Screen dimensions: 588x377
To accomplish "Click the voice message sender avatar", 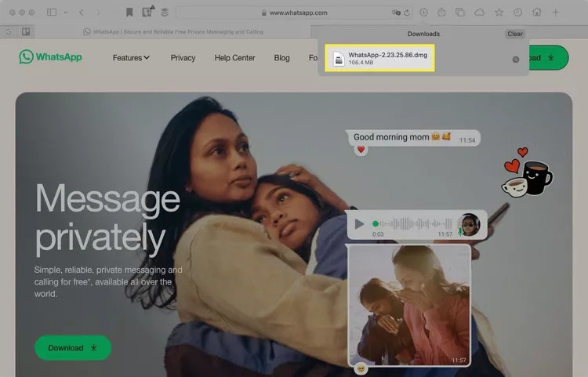I will (469, 224).
